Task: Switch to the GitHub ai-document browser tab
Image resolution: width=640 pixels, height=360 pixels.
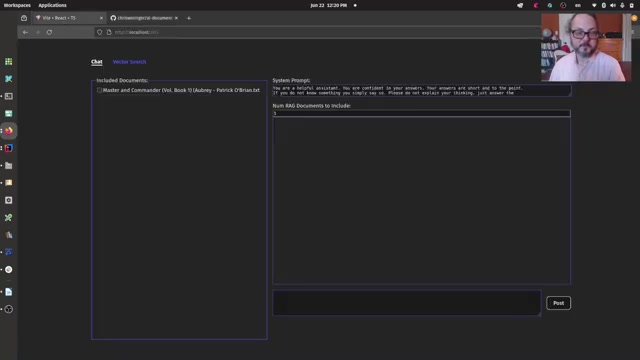Action: (x=141, y=18)
